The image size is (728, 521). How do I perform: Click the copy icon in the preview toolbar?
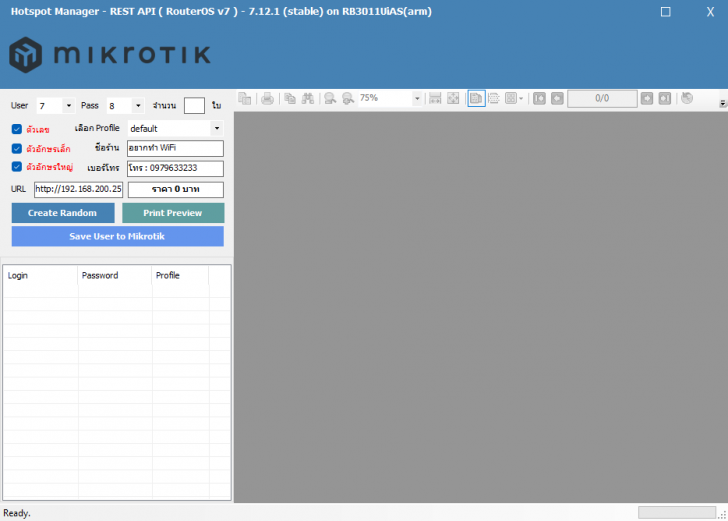point(290,98)
